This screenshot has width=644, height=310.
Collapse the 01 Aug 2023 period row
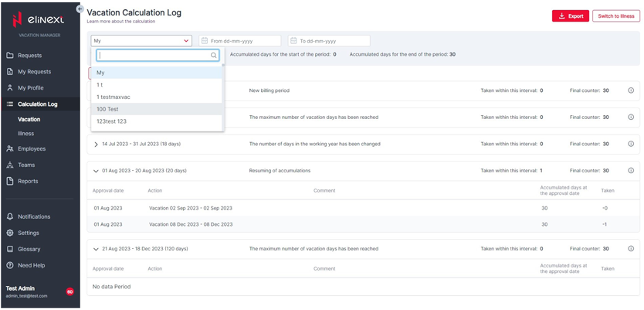pos(96,171)
